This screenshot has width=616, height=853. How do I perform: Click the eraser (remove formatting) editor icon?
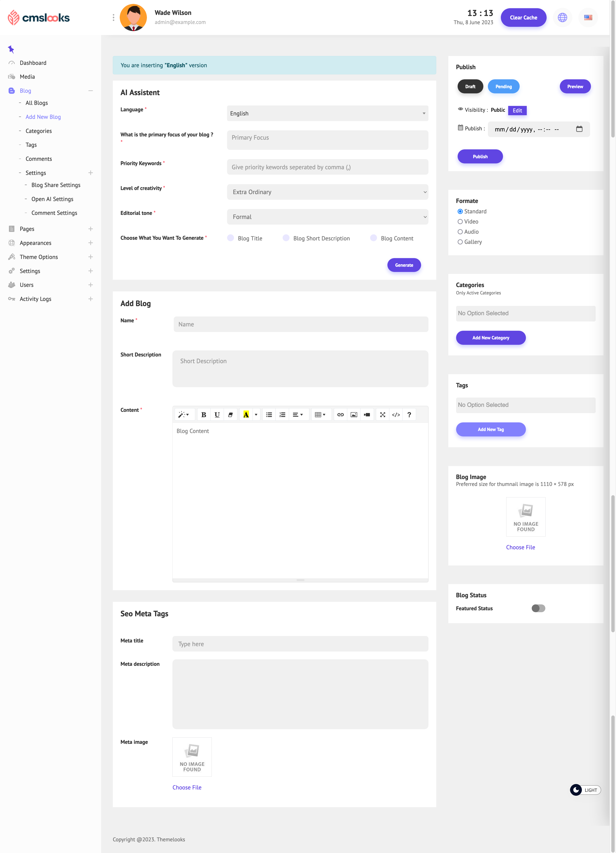coord(230,414)
